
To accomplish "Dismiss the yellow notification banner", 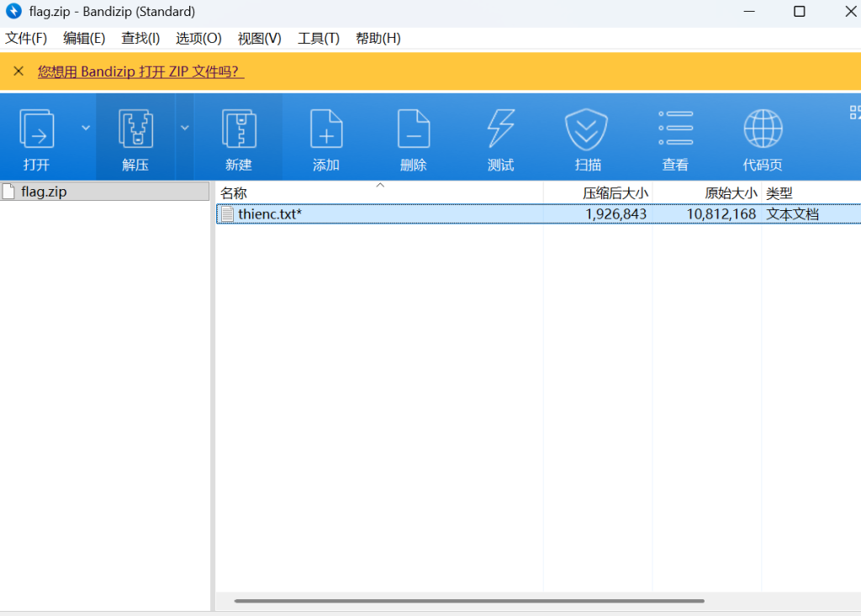I will [18, 71].
